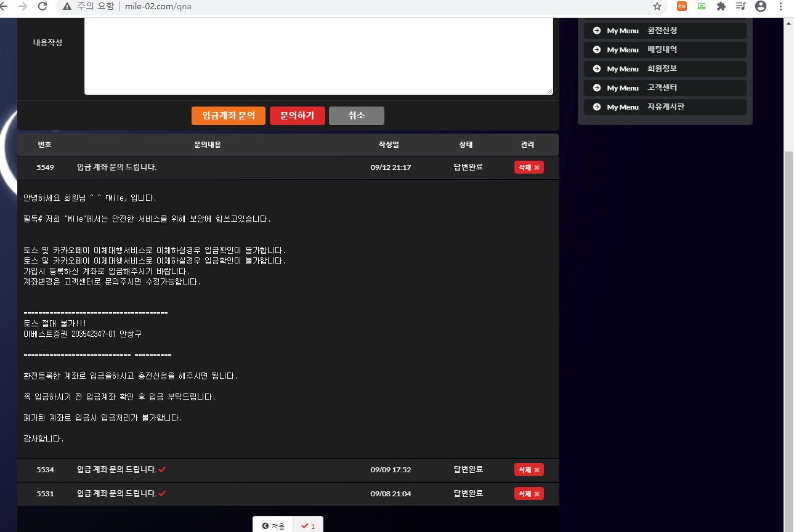Open My Menu 고객센터
This screenshot has height=532, width=794.
tap(665, 87)
